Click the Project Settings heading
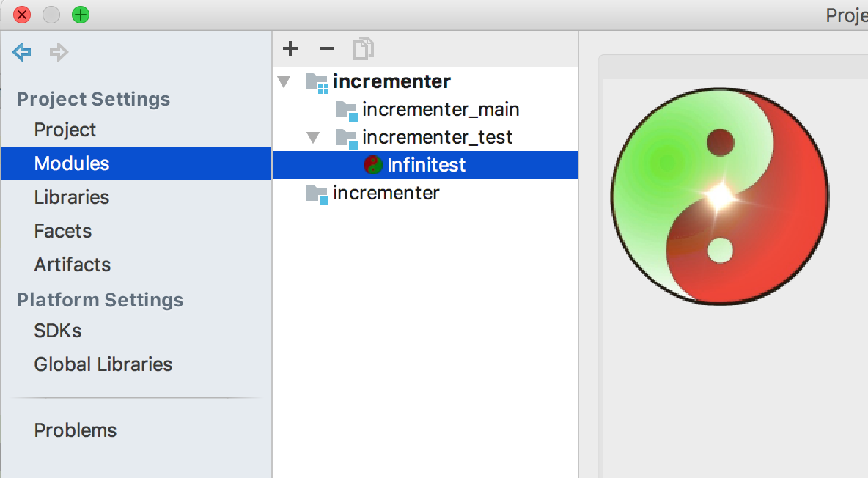The width and height of the screenshot is (868, 478). tap(93, 99)
